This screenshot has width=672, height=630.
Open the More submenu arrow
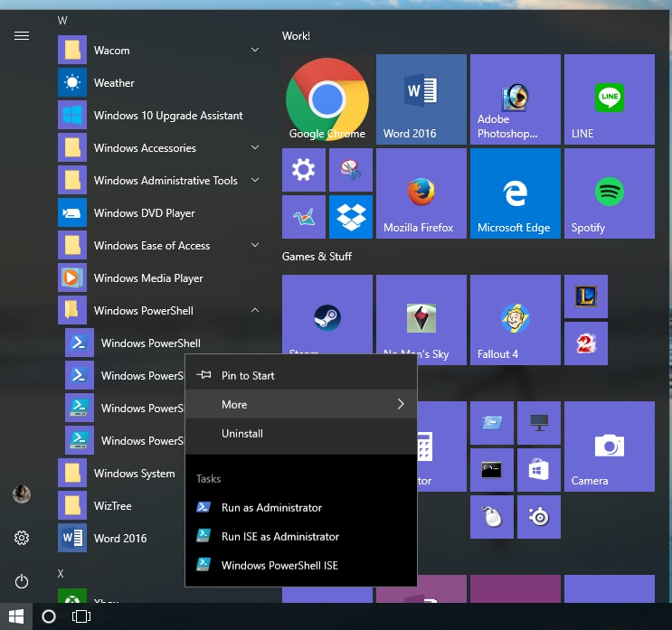[x=401, y=404]
